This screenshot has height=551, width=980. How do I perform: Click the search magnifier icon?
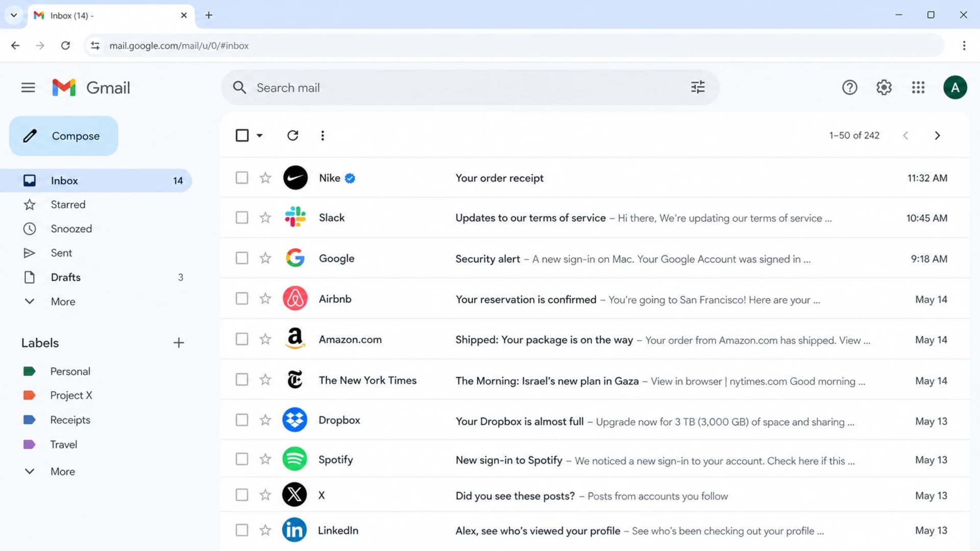tap(239, 88)
